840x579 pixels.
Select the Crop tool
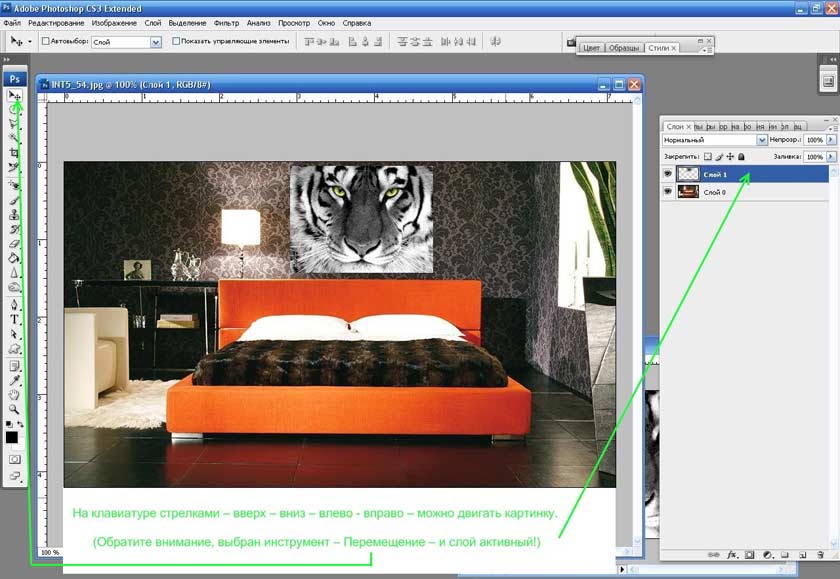point(14,152)
